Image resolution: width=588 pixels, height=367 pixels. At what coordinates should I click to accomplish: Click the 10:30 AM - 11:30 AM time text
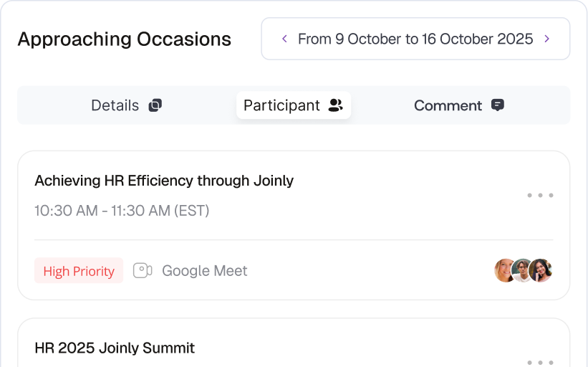[122, 211]
